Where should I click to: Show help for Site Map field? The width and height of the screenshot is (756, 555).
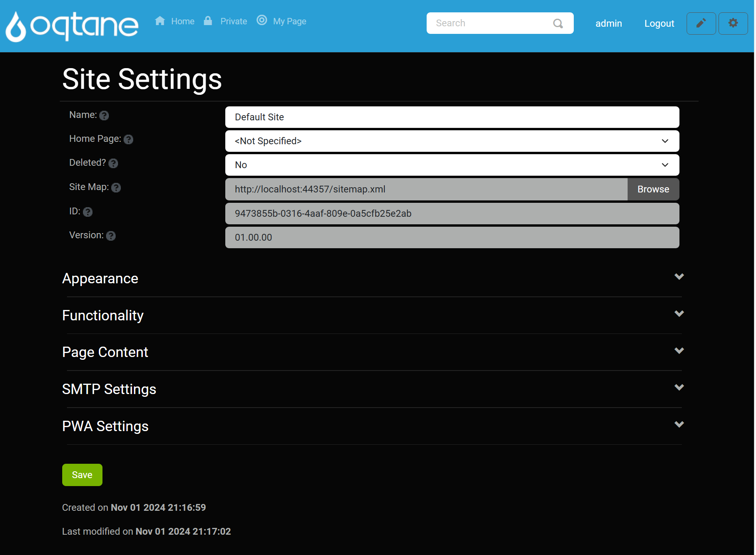pyautogui.click(x=116, y=188)
